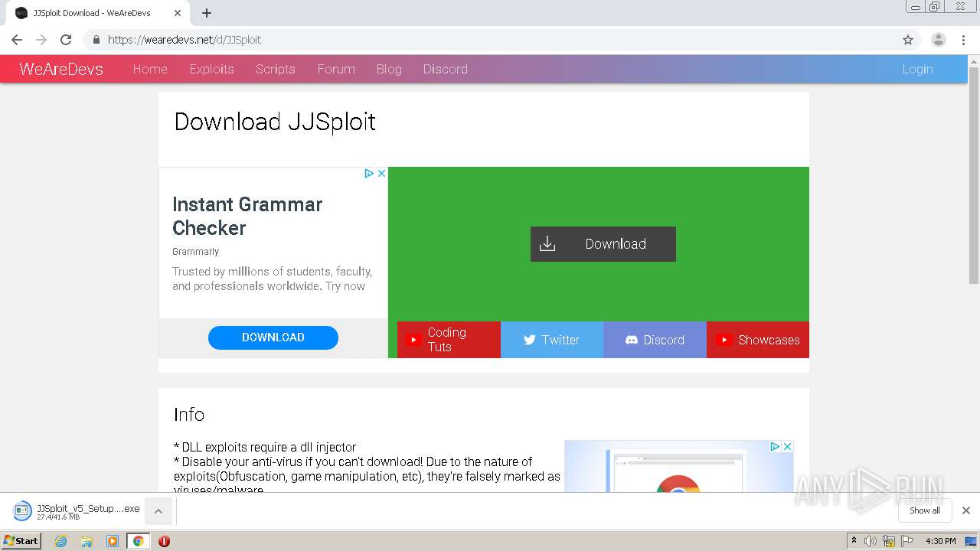Click the WeAreDevs logo
The height and width of the screenshot is (551, 980).
tap(61, 69)
